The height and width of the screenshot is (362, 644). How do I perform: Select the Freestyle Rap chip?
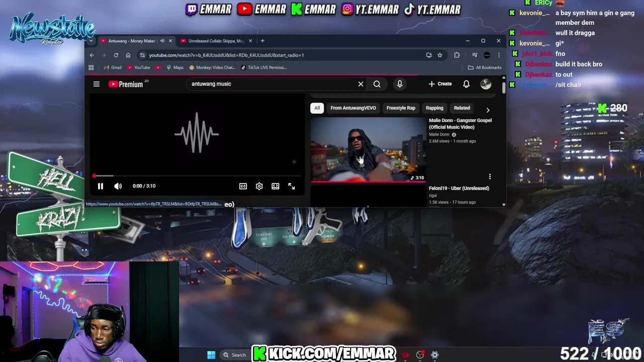point(401,108)
